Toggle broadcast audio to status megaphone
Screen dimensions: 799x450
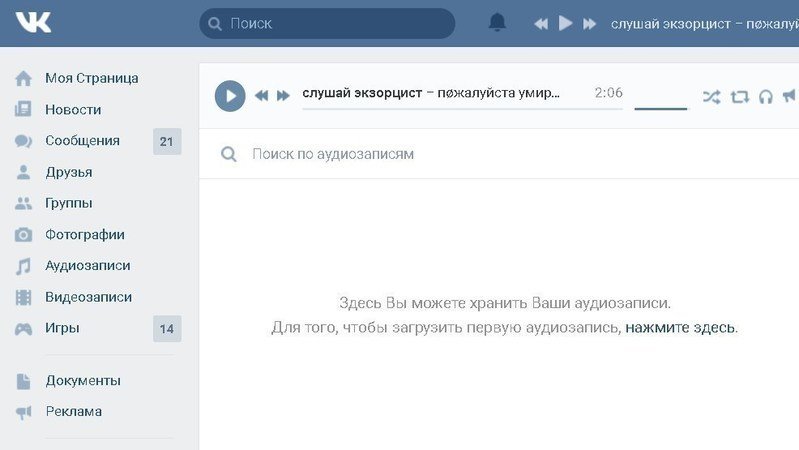[x=789, y=95]
